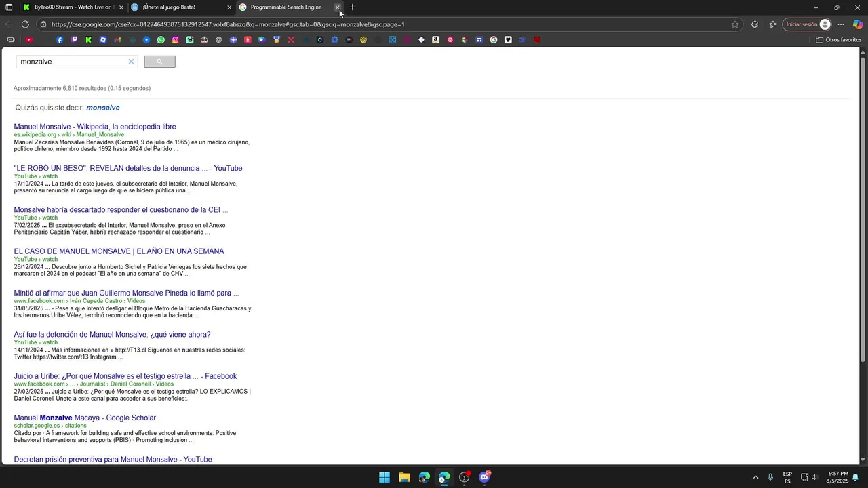This screenshot has height=488, width=868.
Task: Open Discord from the taskbar
Action: [x=484, y=477]
